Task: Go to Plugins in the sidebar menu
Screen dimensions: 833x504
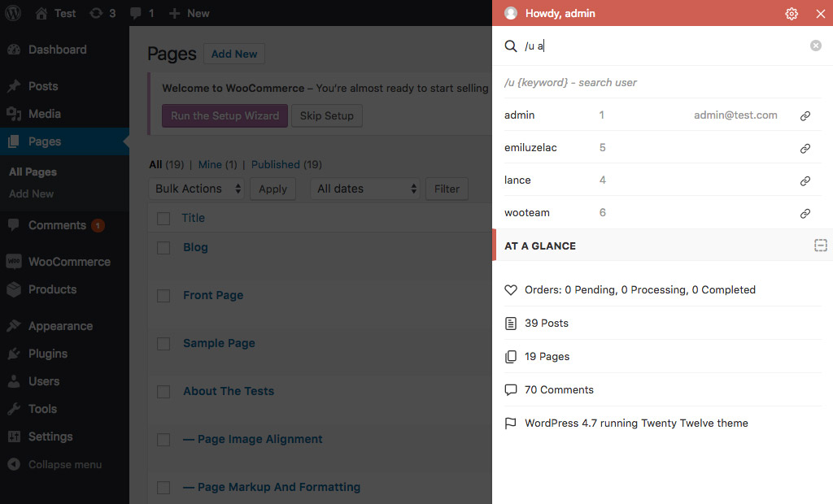Action: [47, 354]
